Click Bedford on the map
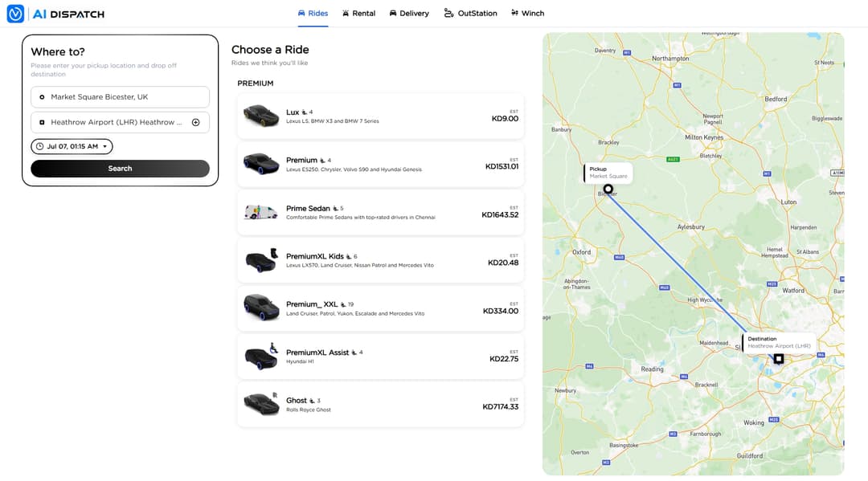This screenshot has height=481, width=868. pyautogui.click(x=776, y=99)
